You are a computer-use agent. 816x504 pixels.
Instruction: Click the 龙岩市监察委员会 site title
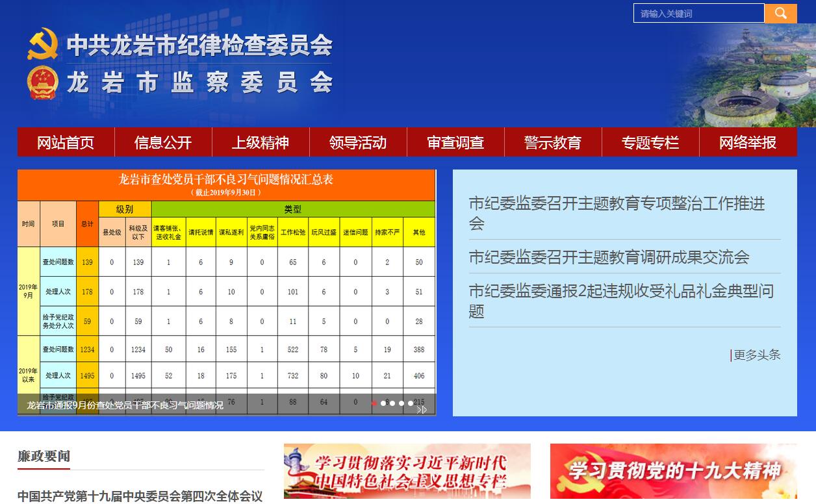200,83
